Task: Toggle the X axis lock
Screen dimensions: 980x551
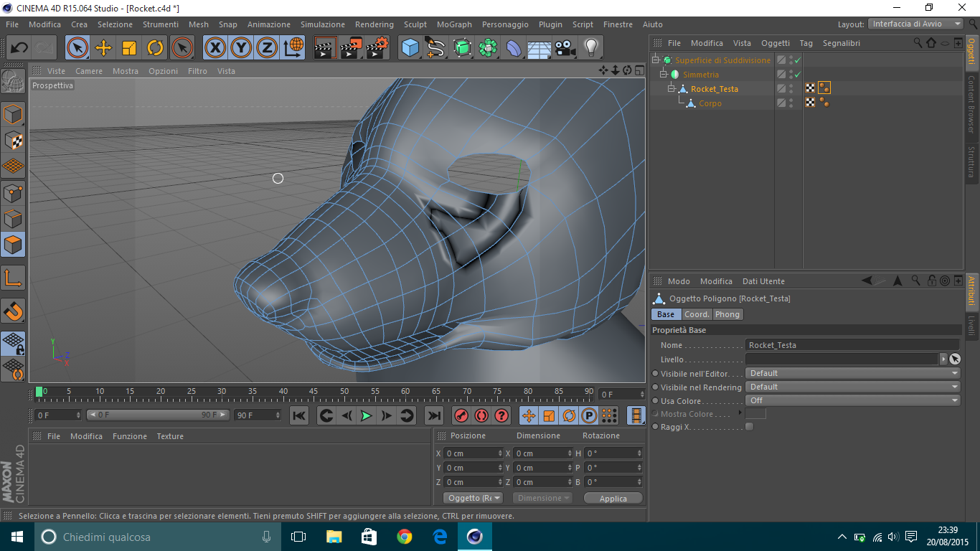Action: [x=215, y=48]
